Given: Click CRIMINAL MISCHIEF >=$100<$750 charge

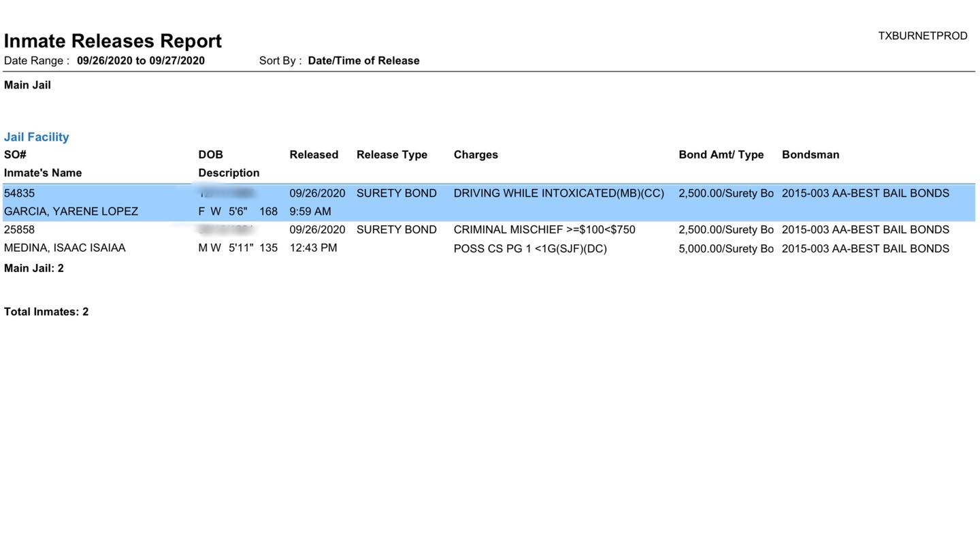Looking at the screenshot, I should click(544, 230).
